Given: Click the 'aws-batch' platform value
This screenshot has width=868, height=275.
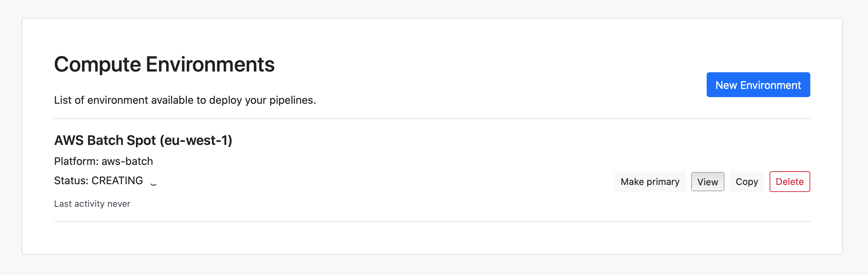Looking at the screenshot, I should [127, 161].
